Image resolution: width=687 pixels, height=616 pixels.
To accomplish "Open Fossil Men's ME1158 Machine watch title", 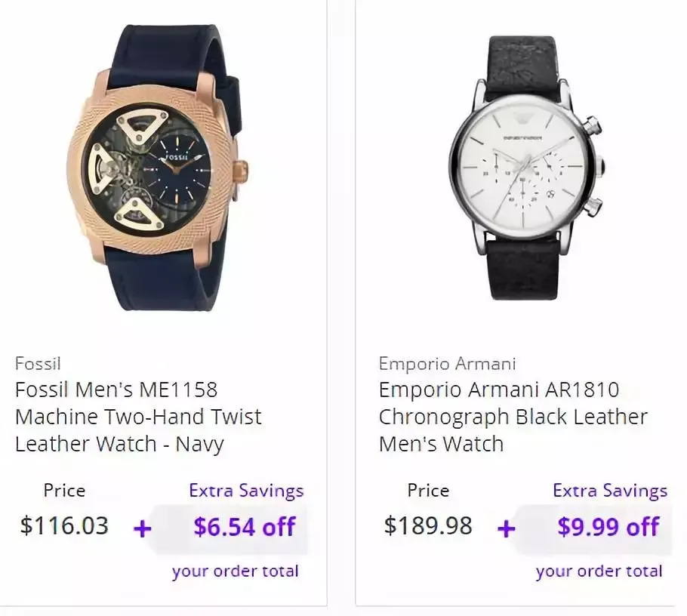I will click(138, 417).
